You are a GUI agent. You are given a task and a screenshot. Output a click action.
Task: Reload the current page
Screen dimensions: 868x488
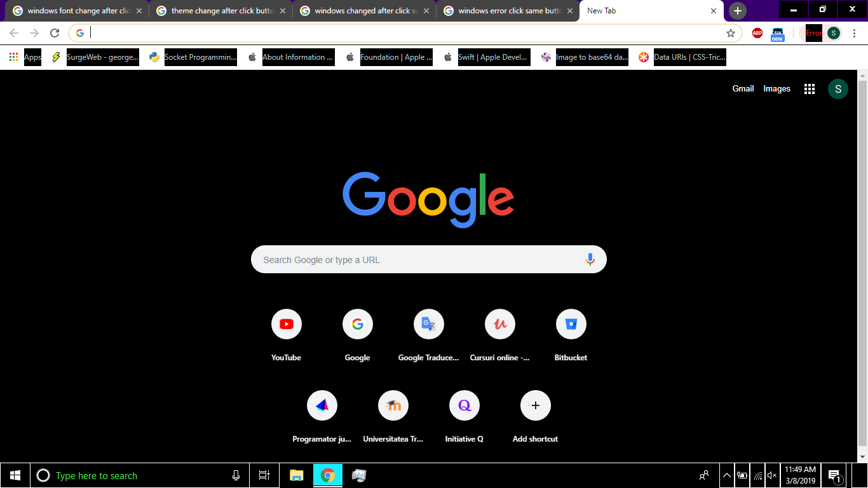click(55, 33)
